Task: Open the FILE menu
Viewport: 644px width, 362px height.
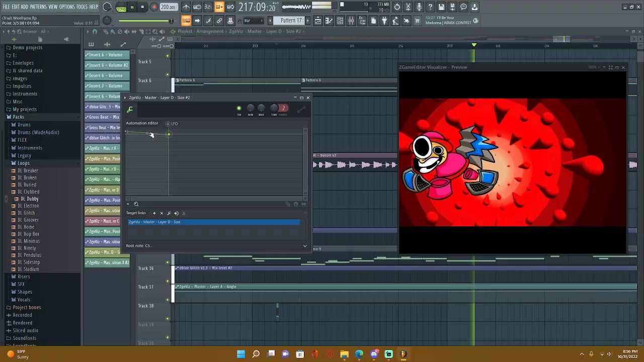Action: 7,7
